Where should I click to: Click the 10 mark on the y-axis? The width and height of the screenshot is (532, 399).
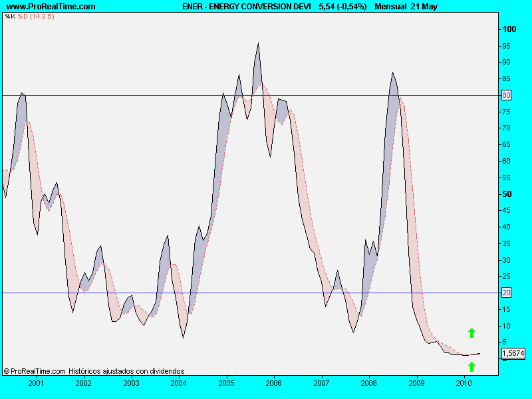[506, 326]
